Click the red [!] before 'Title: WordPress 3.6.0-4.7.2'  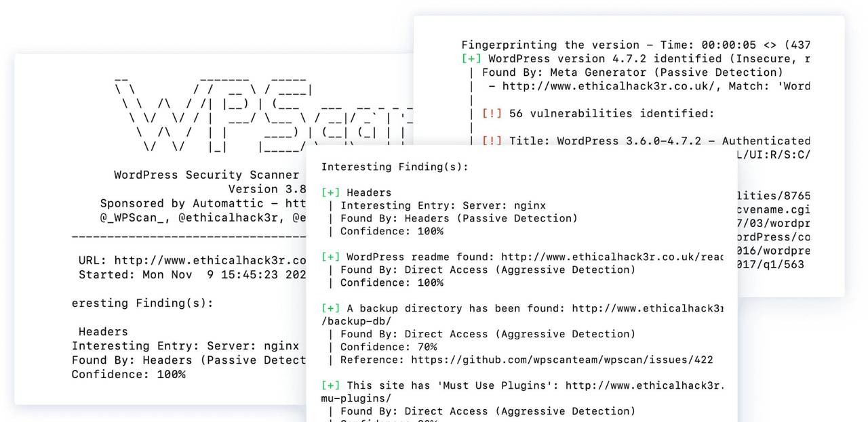pyautogui.click(x=492, y=141)
